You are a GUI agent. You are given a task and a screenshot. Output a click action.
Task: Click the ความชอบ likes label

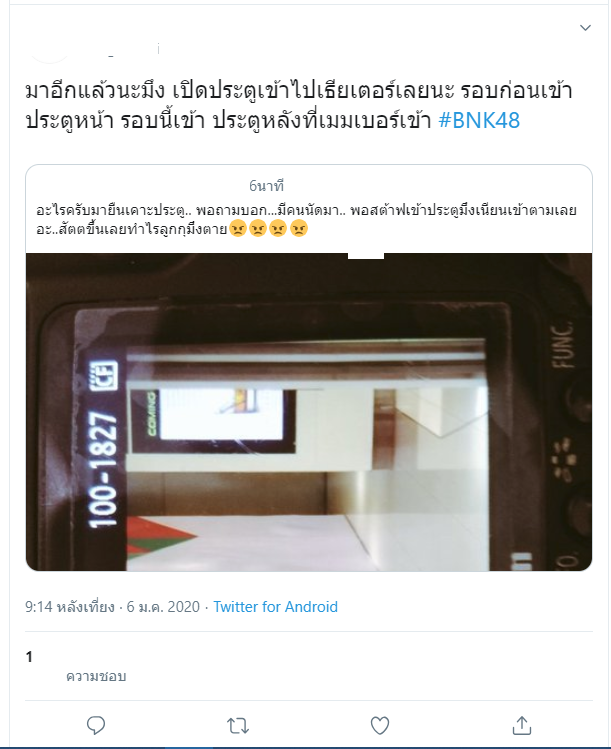point(96,676)
